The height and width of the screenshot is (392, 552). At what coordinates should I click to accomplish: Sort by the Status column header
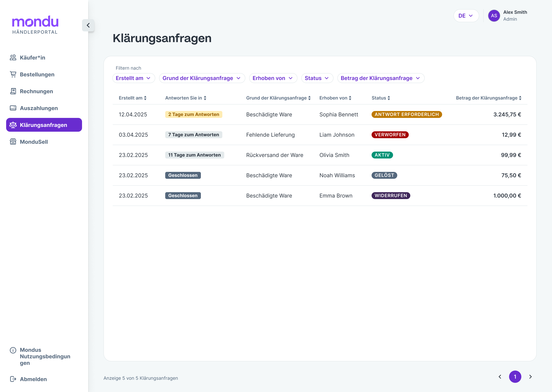[381, 98]
